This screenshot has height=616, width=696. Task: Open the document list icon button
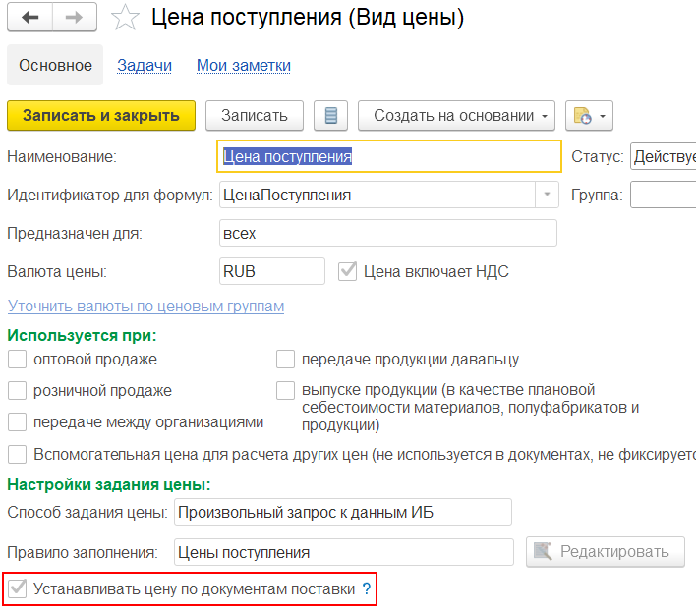[331, 116]
